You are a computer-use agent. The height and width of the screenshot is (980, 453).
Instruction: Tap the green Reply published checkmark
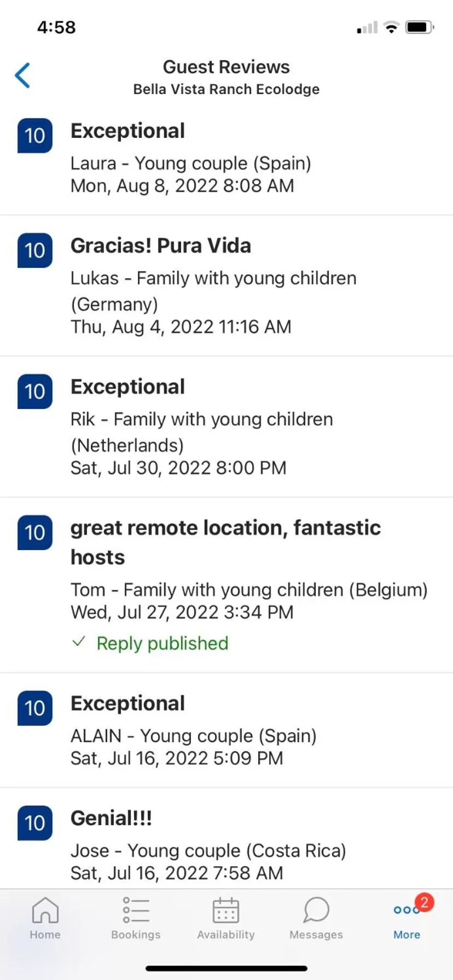click(x=79, y=642)
